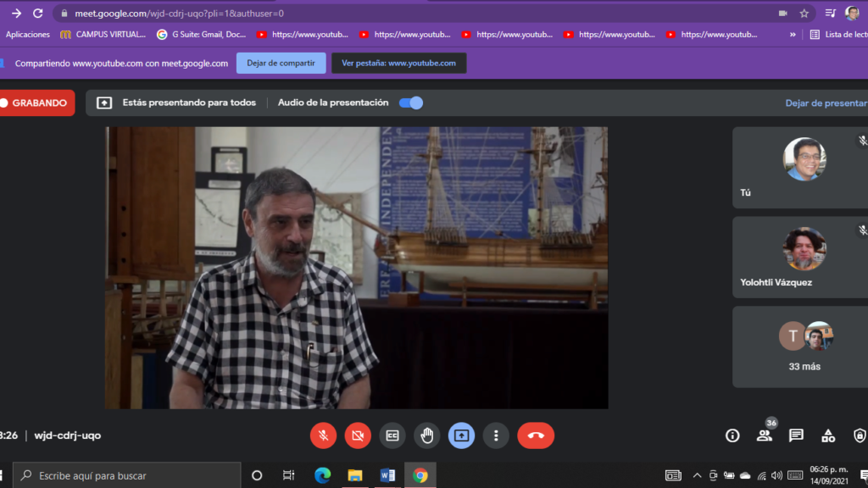Open the chat panel for everyone
Image resolution: width=868 pixels, height=488 pixels.
[x=796, y=435]
